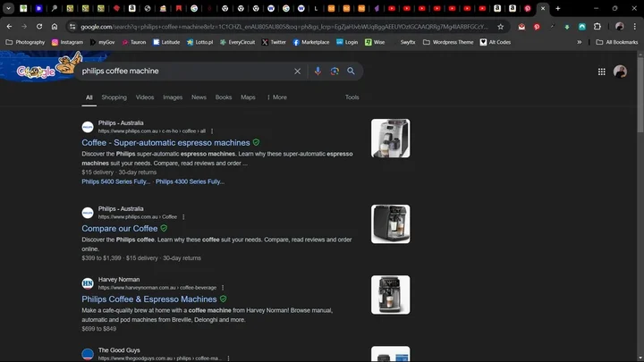Open Google account profile picture
The image size is (644, 362).
tap(620, 72)
